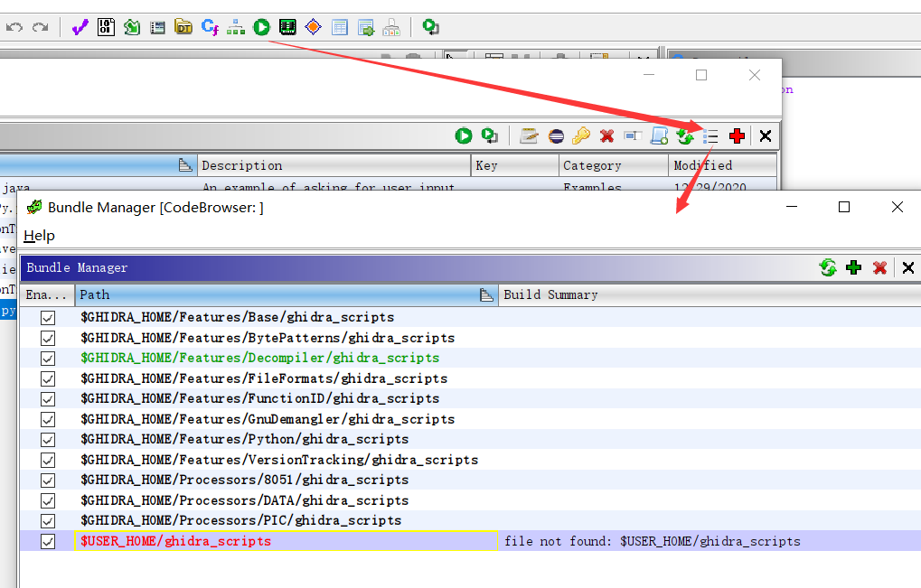Open the Bytes viewer 1001 icon
The height and width of the screenshot is (588, 921).
click(106, 27)
